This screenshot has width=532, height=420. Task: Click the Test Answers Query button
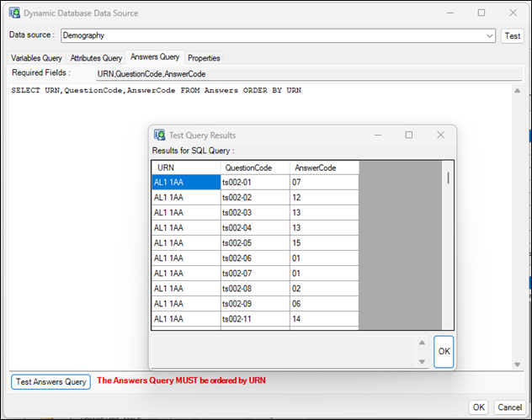[x=51, y=381]
